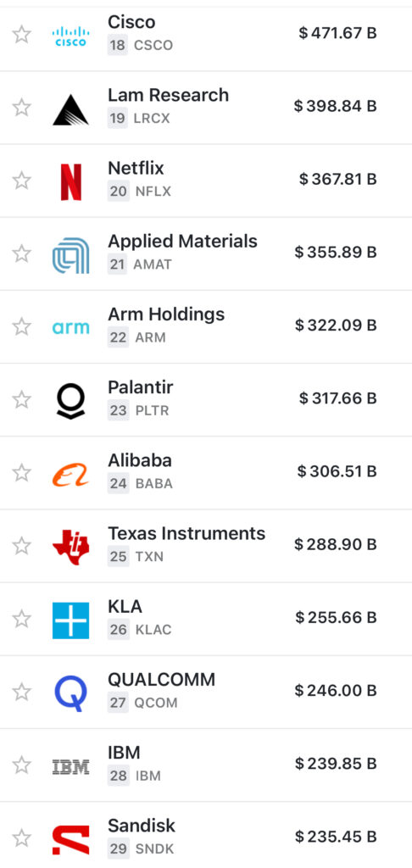The width and height of the screenshot is (412, 868).
Task: Click the Cisco company logo
Action: 70,36
